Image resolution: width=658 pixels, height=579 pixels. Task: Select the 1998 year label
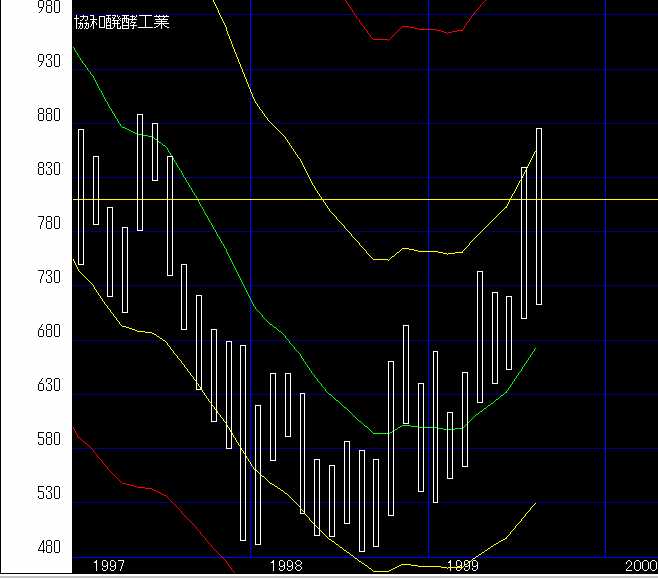point(286,567)
